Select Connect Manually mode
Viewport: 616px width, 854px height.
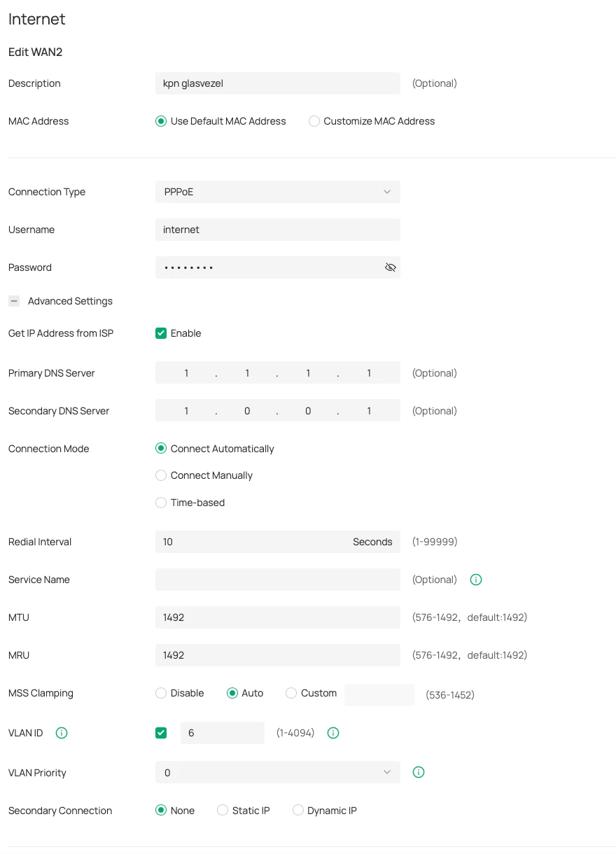pos(161,475)
